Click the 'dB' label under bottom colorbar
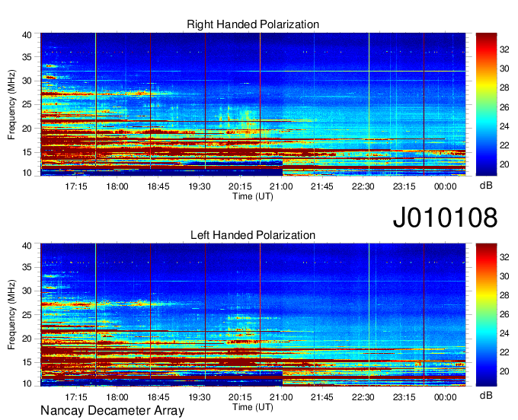Screen dimensions: 518x420 pyautogui.click(x=486, y=396)
